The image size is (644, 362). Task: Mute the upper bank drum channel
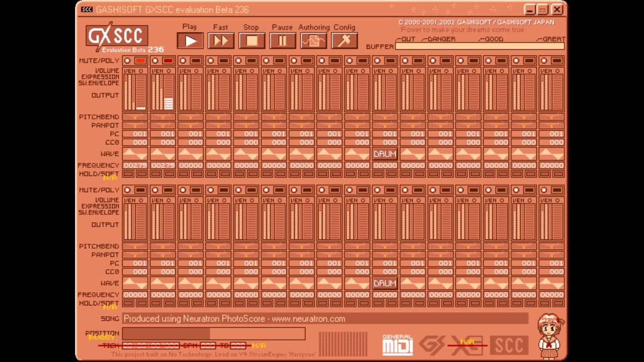click(x=377, y=61)
